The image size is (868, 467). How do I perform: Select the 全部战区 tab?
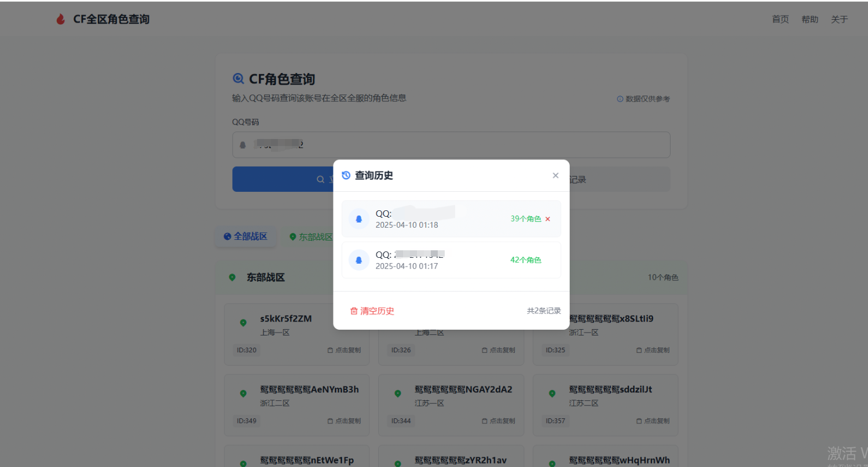click(x=246, y=236)
